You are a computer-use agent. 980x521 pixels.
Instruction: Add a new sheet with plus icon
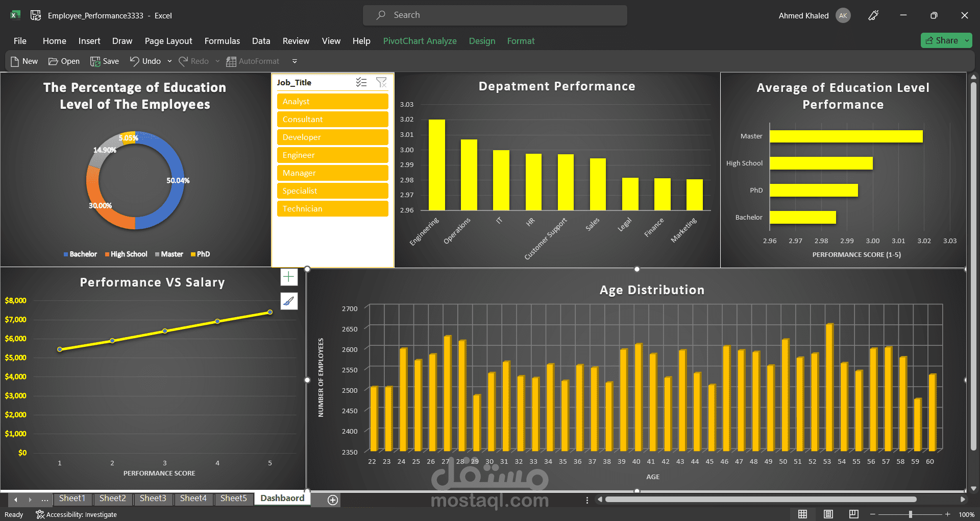pos(333,500)
